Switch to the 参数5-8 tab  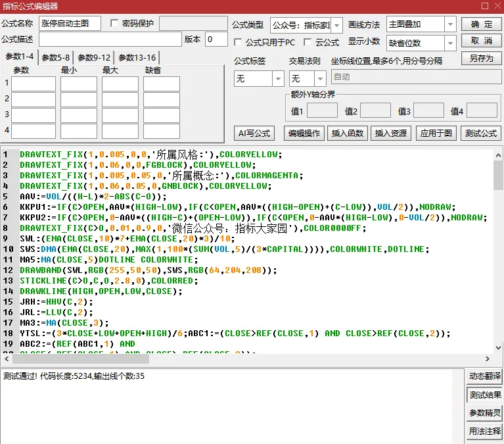(56, 58)
